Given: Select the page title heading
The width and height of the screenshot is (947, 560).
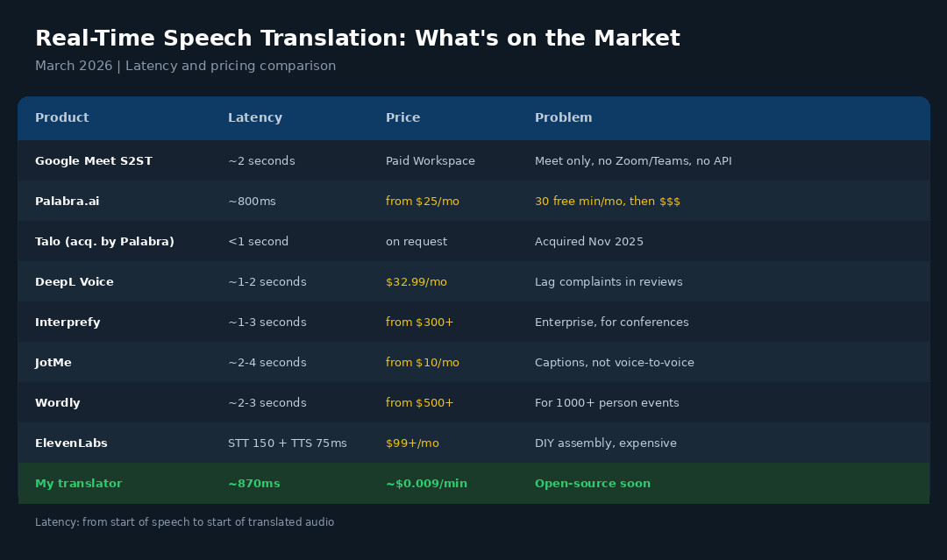Looking at the screenshot, I should (358, 38).
